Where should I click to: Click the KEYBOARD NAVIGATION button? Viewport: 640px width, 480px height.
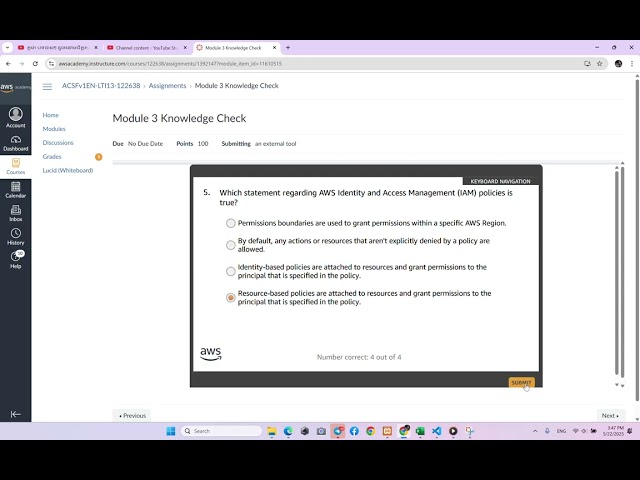[x=500, y=181]
